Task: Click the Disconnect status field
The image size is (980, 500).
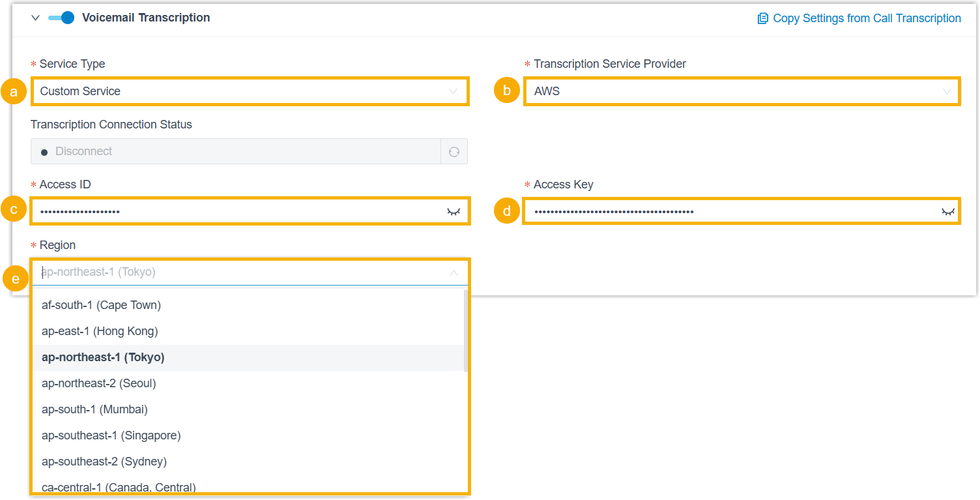Action: tap(236, 151)
